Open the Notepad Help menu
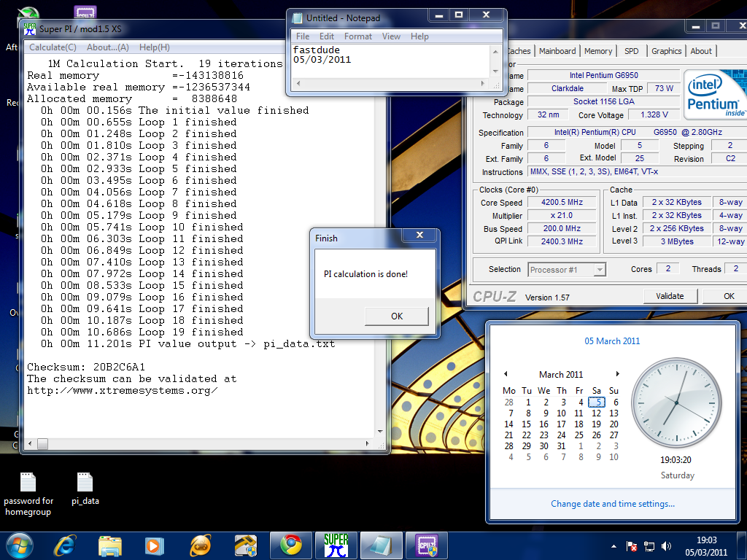 (x=419, y=36)
